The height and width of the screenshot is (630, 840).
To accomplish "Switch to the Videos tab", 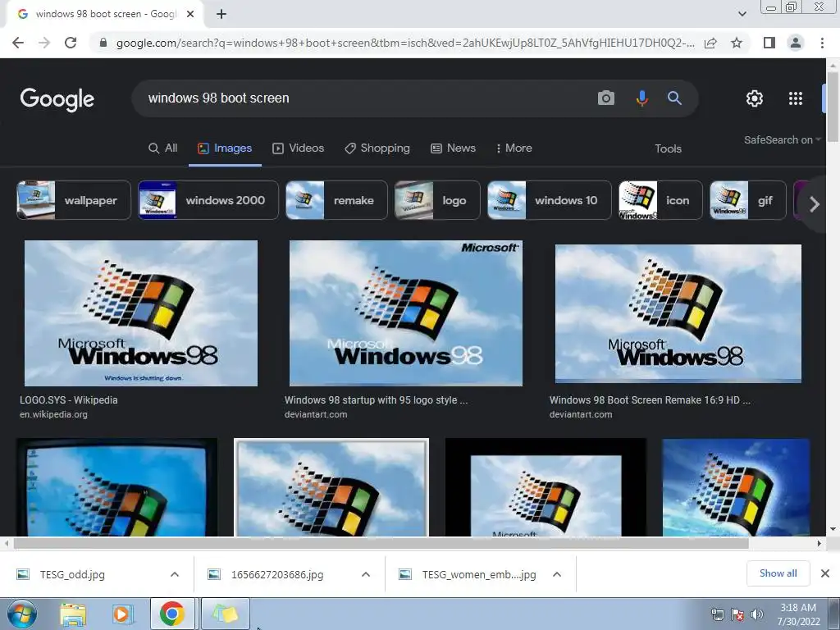I will click(299, 148).
